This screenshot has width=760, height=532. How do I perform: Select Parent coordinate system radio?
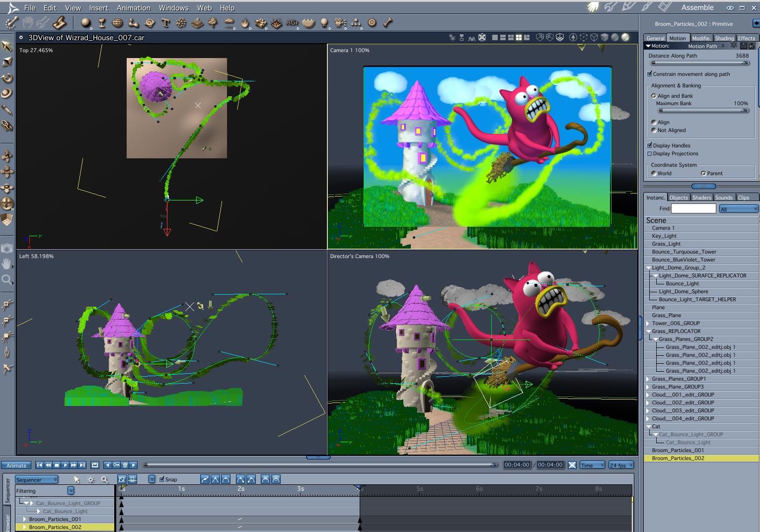tap(703, 173)
